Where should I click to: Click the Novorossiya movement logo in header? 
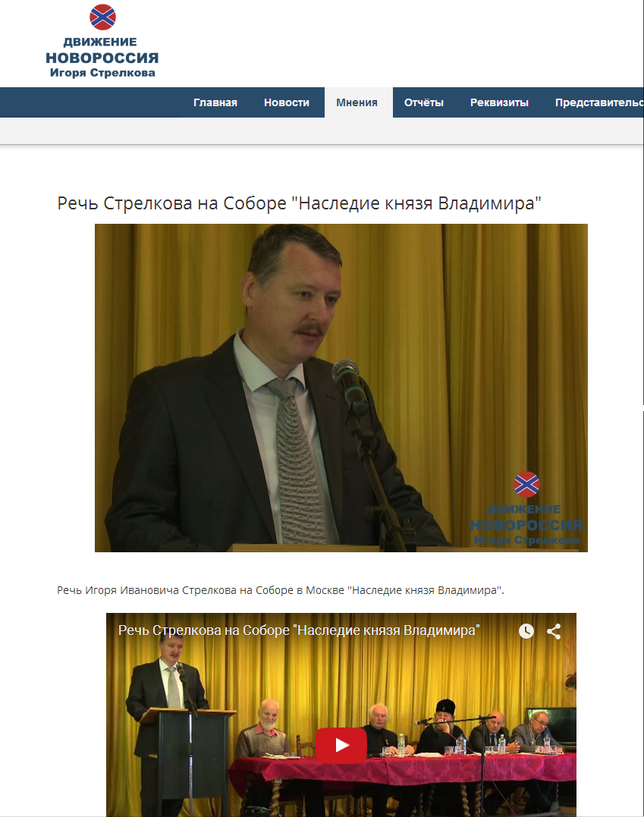102,41
